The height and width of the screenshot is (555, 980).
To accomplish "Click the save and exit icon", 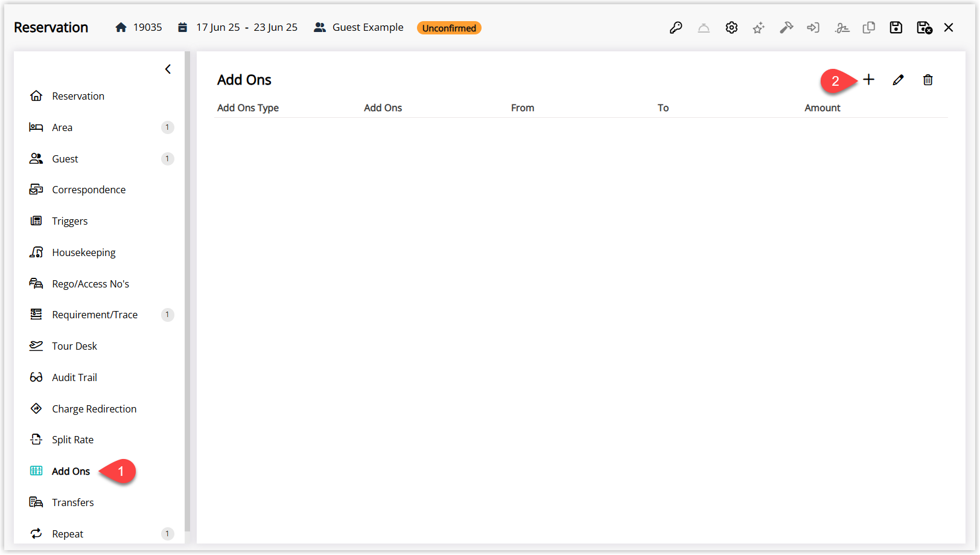I will click(x=924, y=28).
